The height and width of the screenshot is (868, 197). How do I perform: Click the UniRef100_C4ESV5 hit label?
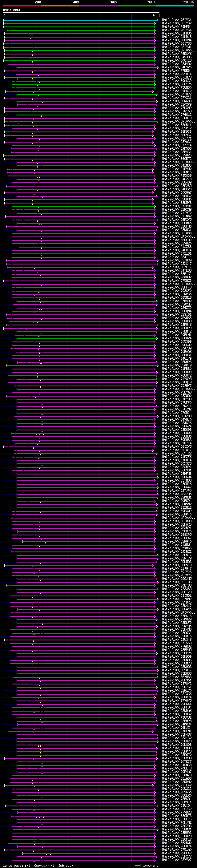coord(176,67)
